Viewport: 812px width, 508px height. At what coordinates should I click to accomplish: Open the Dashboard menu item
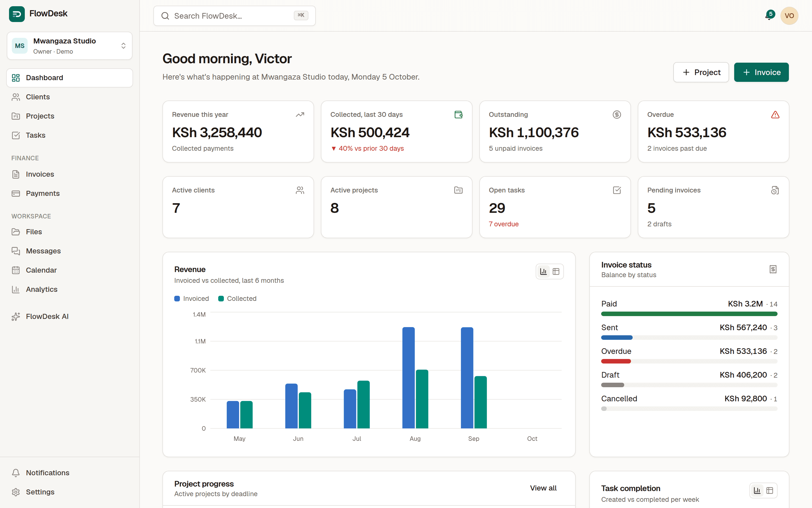69,78
